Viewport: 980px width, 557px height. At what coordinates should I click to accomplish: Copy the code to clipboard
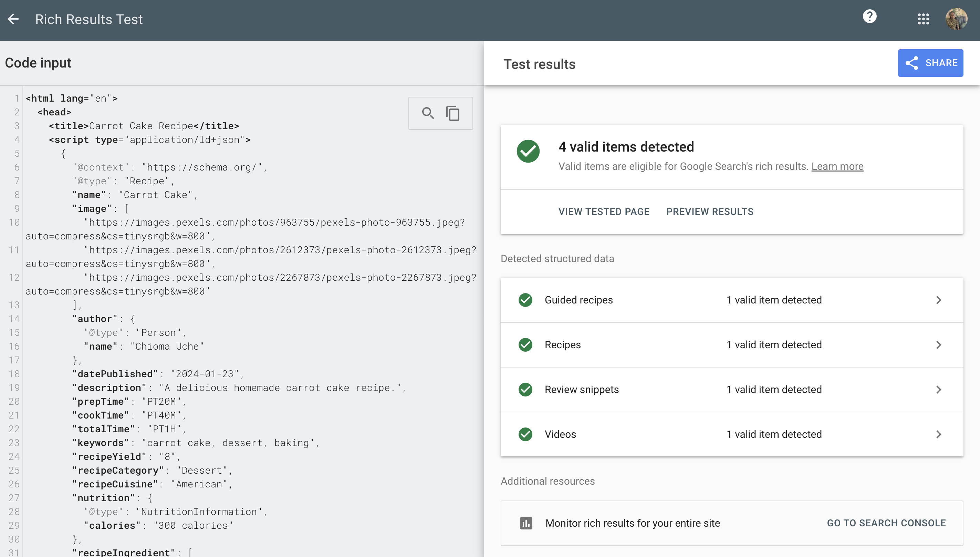(x=453, y=113)
